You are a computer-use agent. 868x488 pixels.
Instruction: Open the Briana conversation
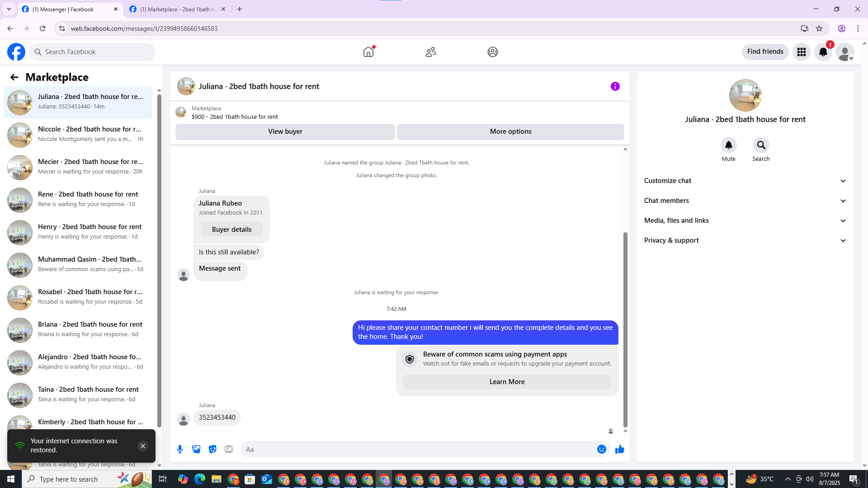pos(78,330)
